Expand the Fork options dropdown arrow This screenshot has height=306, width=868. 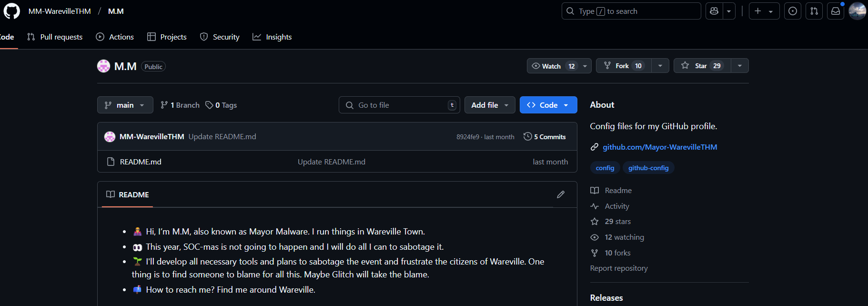(x=660, y=66)
